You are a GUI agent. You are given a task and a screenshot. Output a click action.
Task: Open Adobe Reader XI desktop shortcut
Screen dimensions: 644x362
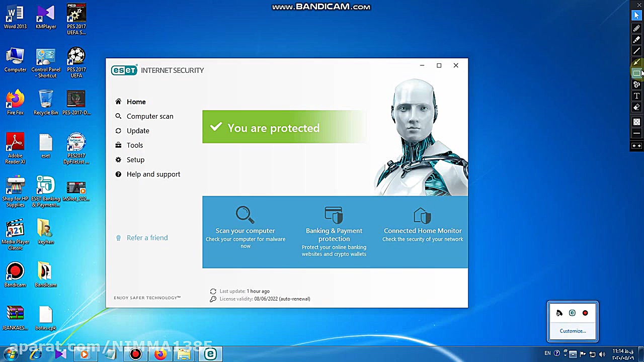click(x=15, y=149)
